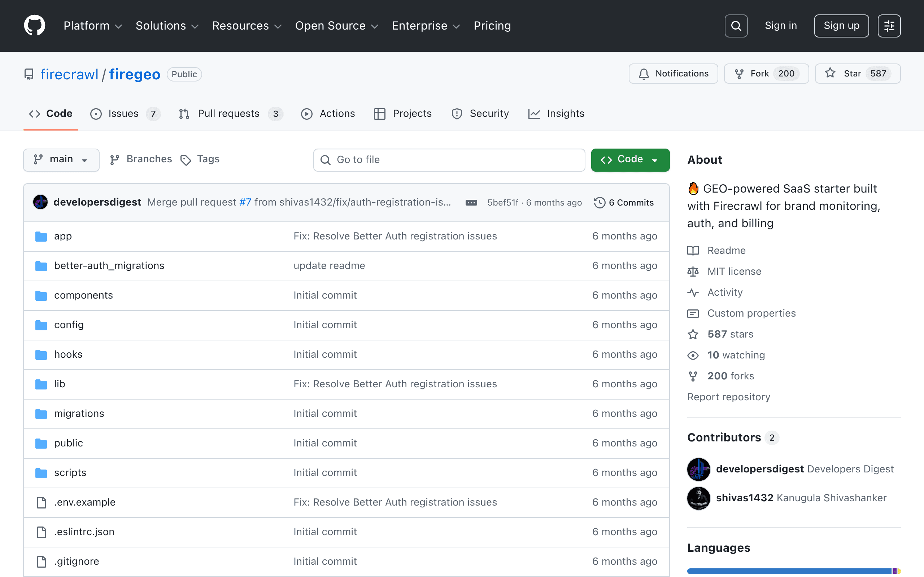
Task: Click the developersdigest avatar in commit bar
Action: click(40, 202)
